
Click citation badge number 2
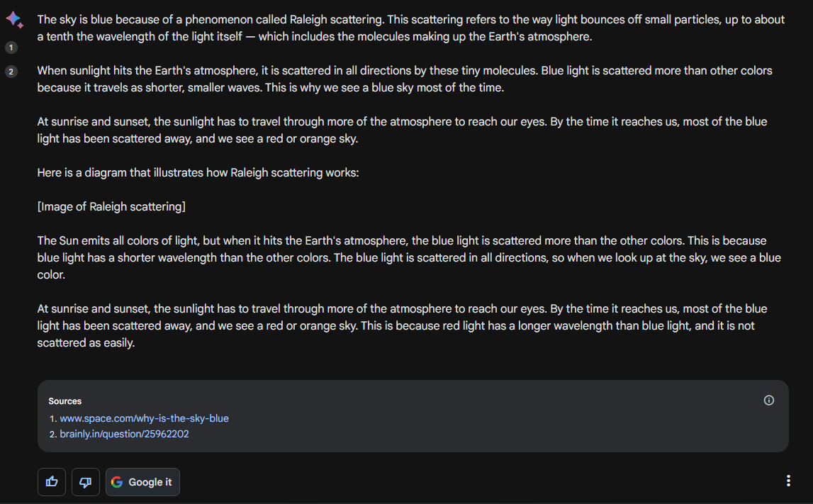tap(11, 72)
